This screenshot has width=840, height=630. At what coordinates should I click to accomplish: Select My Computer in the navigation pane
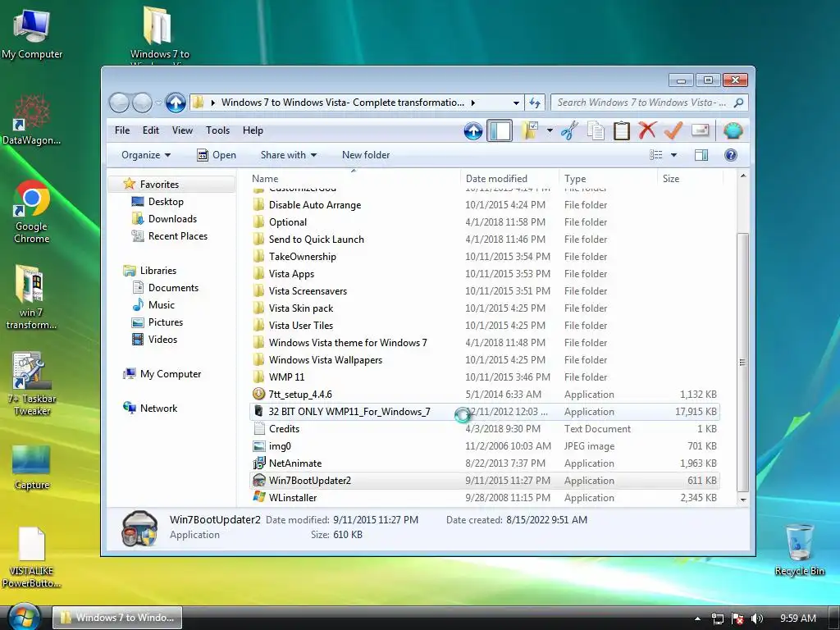click(x=171, y=374)
